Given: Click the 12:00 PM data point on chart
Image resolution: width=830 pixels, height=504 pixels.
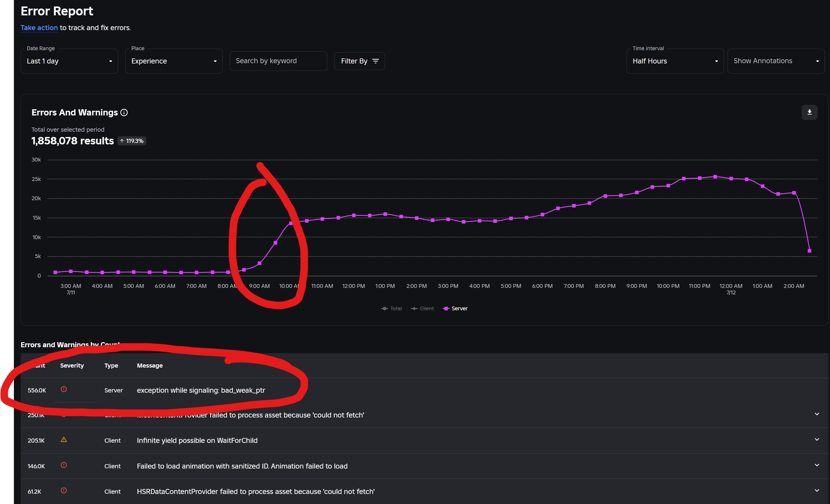Looking at the screenshot, I should click(354, 215).
